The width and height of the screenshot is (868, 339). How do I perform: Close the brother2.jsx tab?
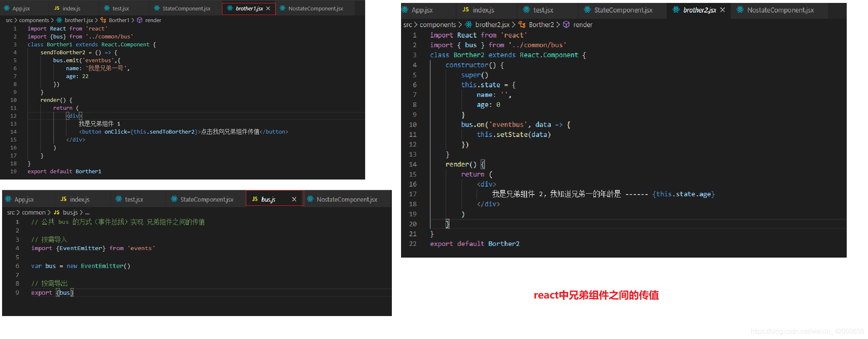coord(722,10)
